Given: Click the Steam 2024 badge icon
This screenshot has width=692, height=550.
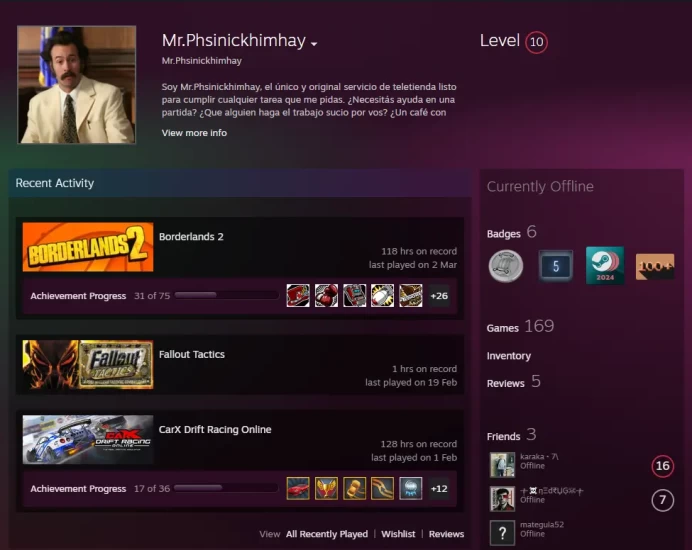Looking at the screenshot, I should click(x=605, y=265).
